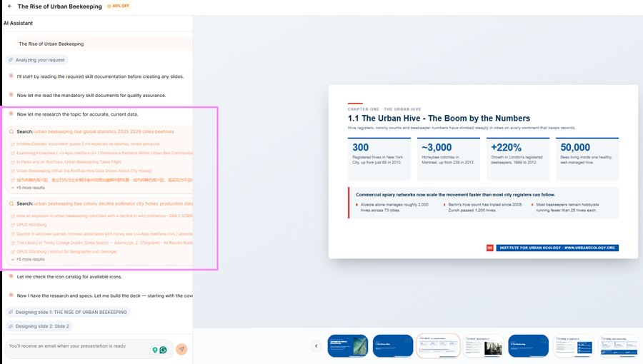
Task: Click the previous arrow in the slide thumbnail strip
Action: click(316, 346)
